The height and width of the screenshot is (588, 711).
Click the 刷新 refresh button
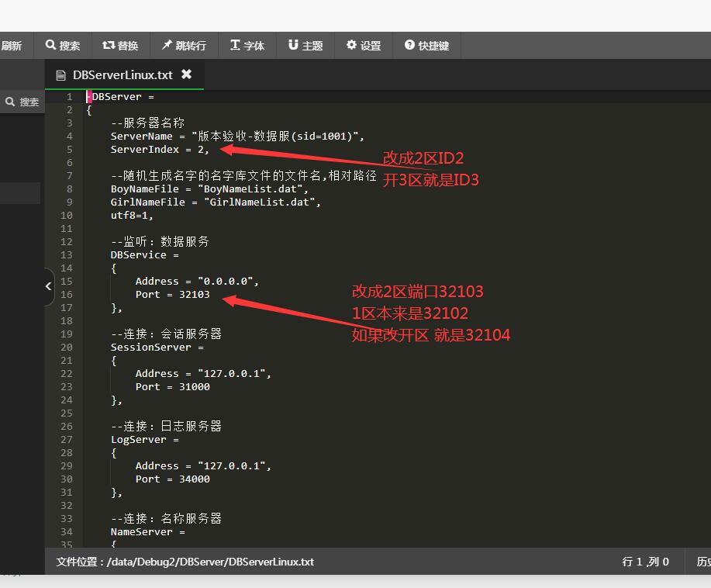(x=12, y=46)
